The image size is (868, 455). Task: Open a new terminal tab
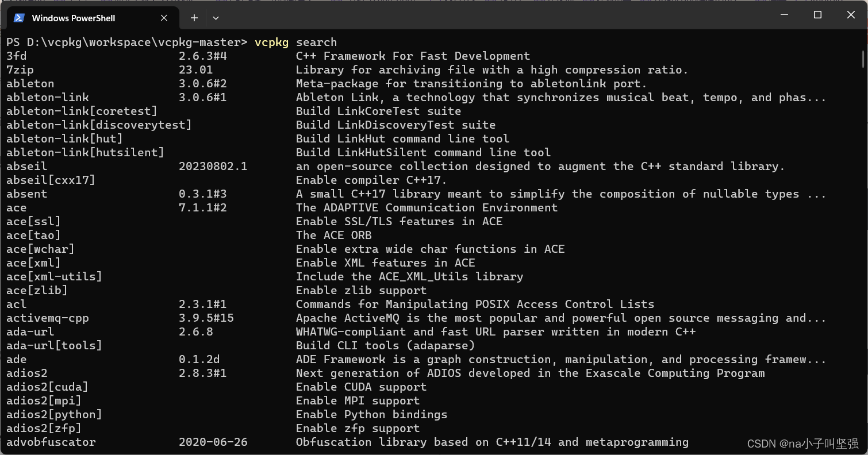[x=194, y=18]
